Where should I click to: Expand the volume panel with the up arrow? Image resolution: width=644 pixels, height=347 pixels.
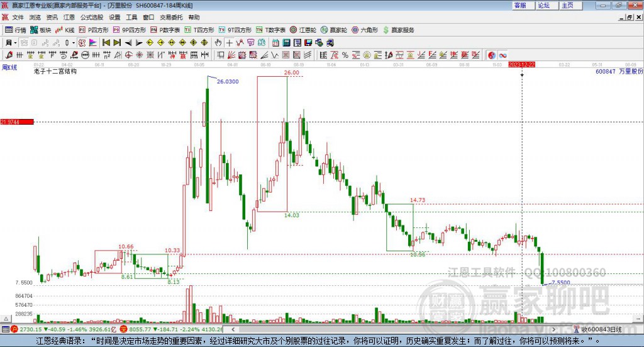6,319
